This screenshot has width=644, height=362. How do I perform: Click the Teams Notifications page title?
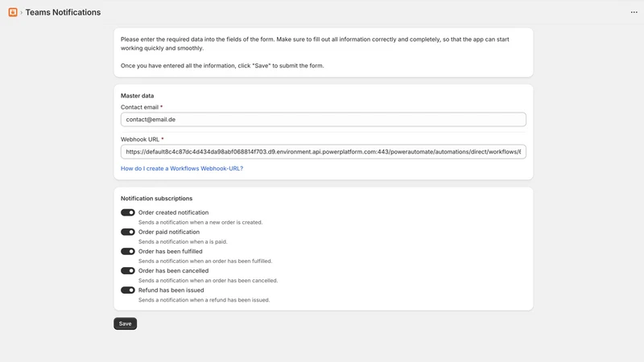coord(63,12)
